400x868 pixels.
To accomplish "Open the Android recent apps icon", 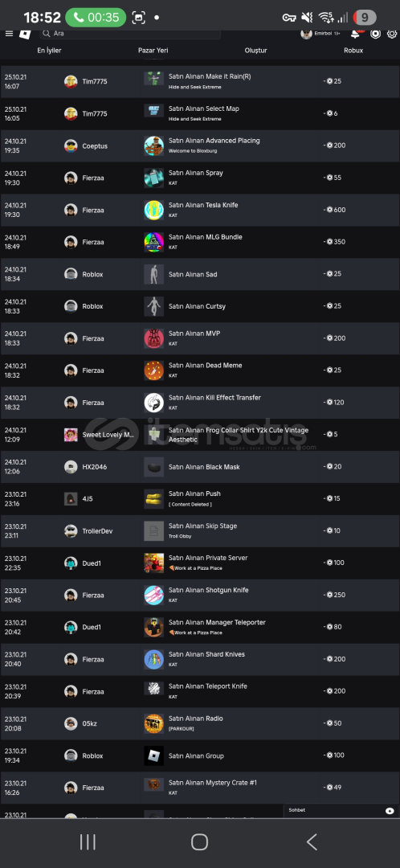I will pyautogui.click(x=88, y=842).
